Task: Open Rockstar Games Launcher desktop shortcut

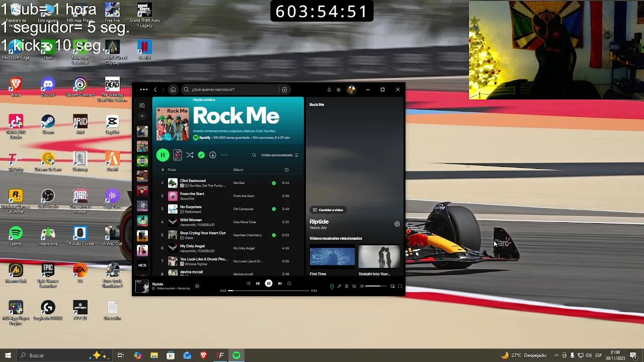Action: 16,201
